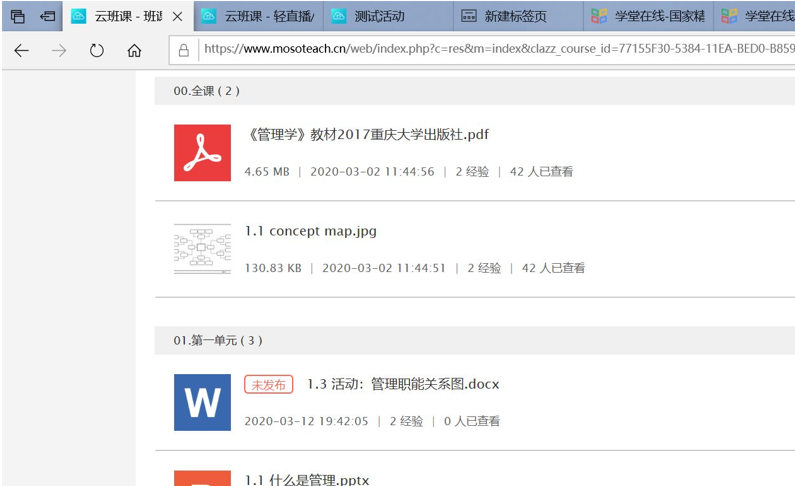Click the 2020-03-02 11:44:56 timestamp

tap(372, 172)
